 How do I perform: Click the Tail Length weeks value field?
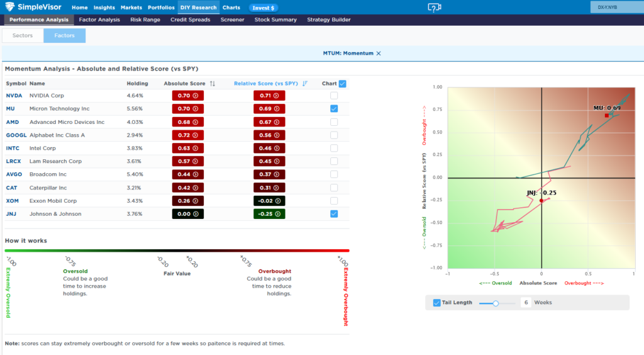tap(526, 303)
